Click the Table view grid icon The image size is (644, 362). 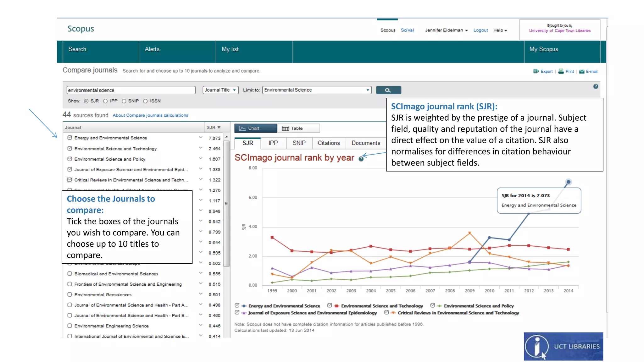pos(285,128)
